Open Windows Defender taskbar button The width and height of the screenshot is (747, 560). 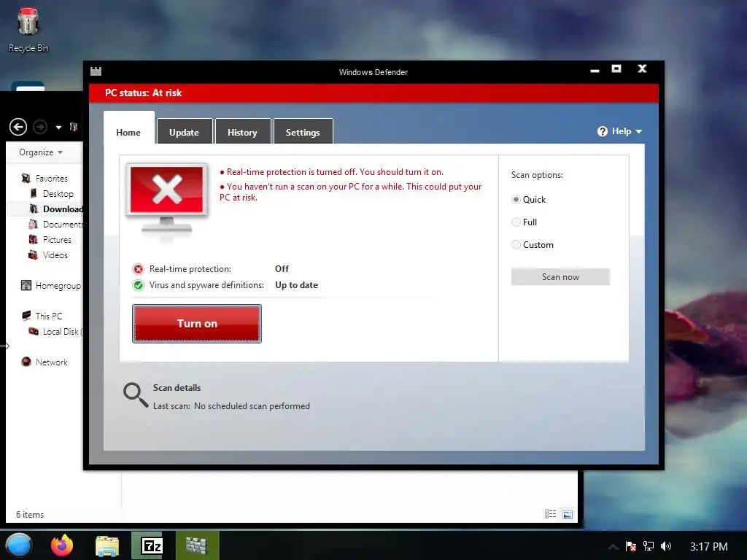click(x=197, y=545)
